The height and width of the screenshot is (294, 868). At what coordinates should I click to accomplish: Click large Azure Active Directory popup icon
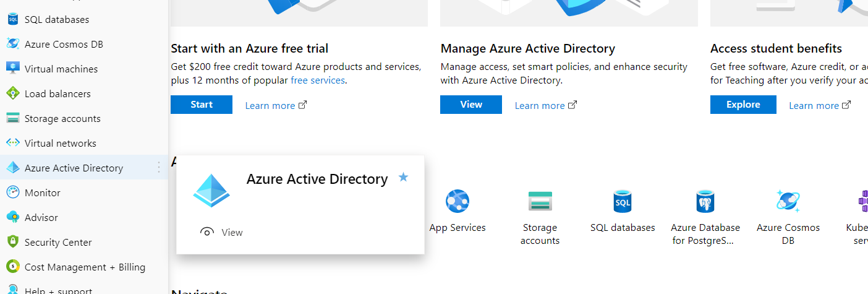coord(211,189)
